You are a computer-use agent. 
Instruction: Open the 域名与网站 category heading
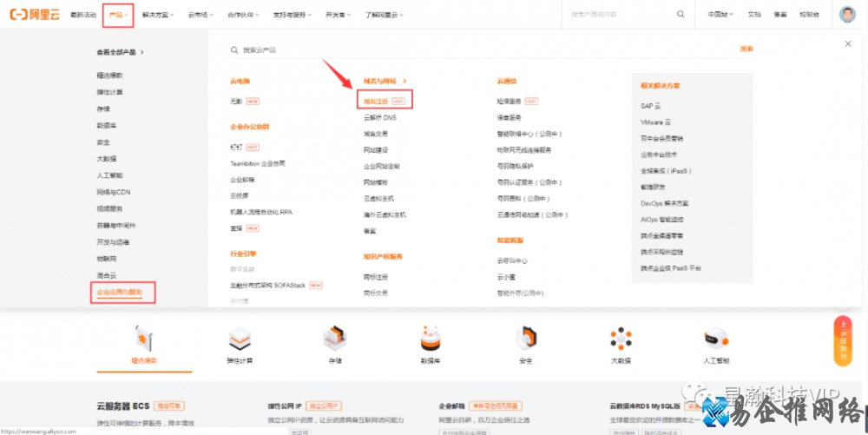385,81
